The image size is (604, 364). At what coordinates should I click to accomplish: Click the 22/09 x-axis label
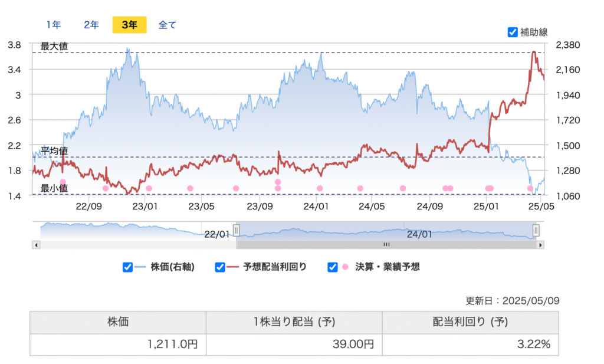coord(88,206)
